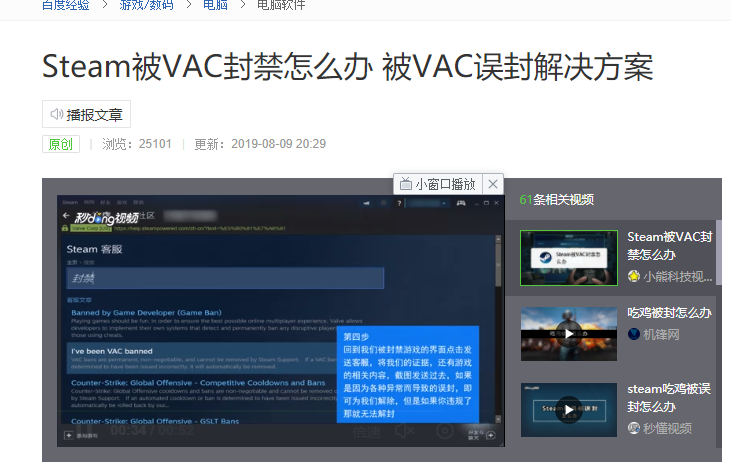The height and width of the screenshot is (467, 731).
Task: Open author name 机锋网
Action: pos(661,335)
